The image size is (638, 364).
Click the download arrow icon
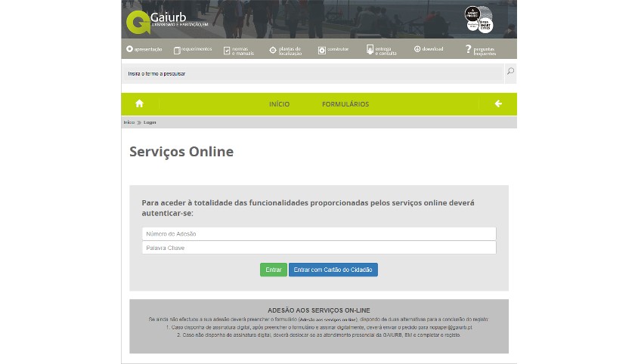[417, 49]
